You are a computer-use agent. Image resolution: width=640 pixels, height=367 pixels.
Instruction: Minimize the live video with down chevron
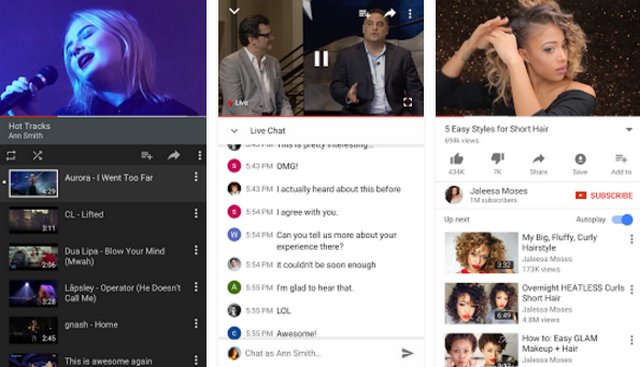point(234,11)
